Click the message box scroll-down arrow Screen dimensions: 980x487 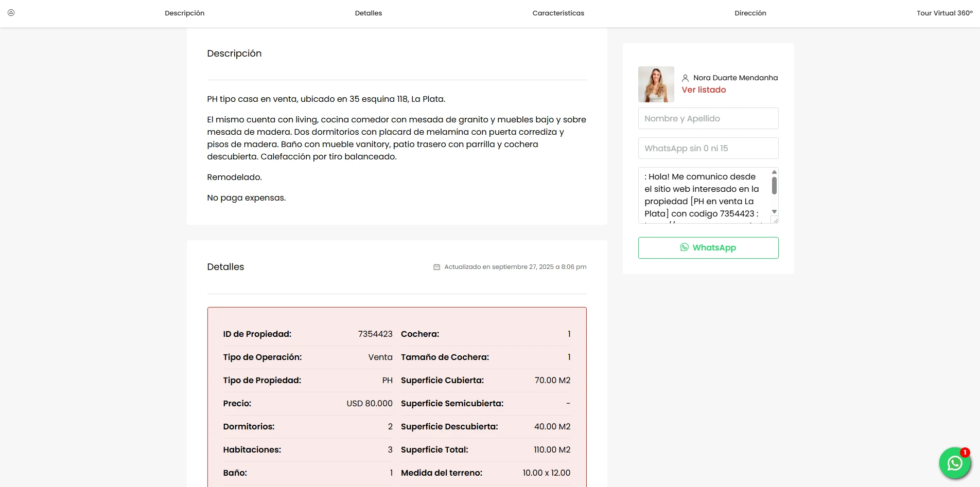774,212
